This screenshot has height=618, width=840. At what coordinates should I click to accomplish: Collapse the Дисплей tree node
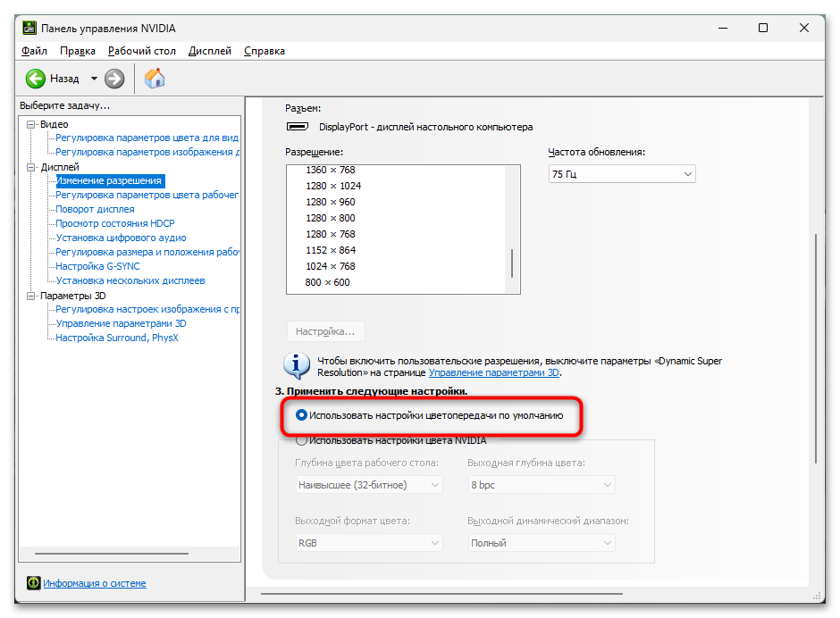31,167
